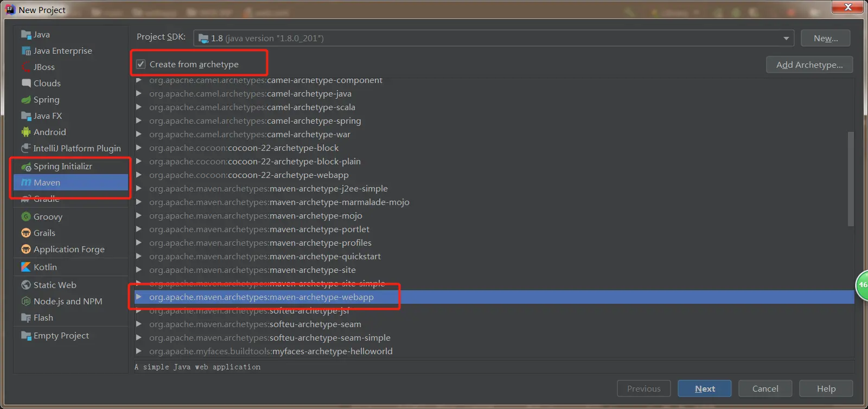Click the Kotlin logo icon

pyautogui.click(x=26, y=267)
